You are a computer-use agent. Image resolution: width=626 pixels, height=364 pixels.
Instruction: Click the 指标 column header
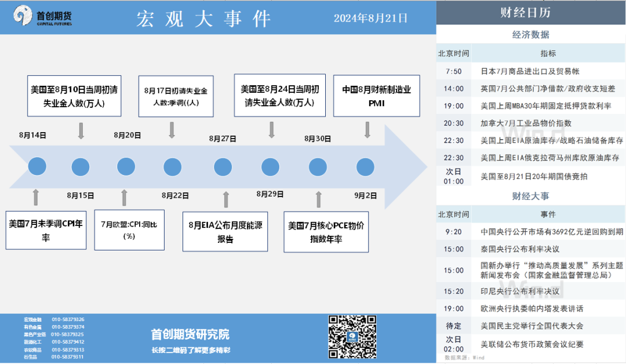pos(548,53)
